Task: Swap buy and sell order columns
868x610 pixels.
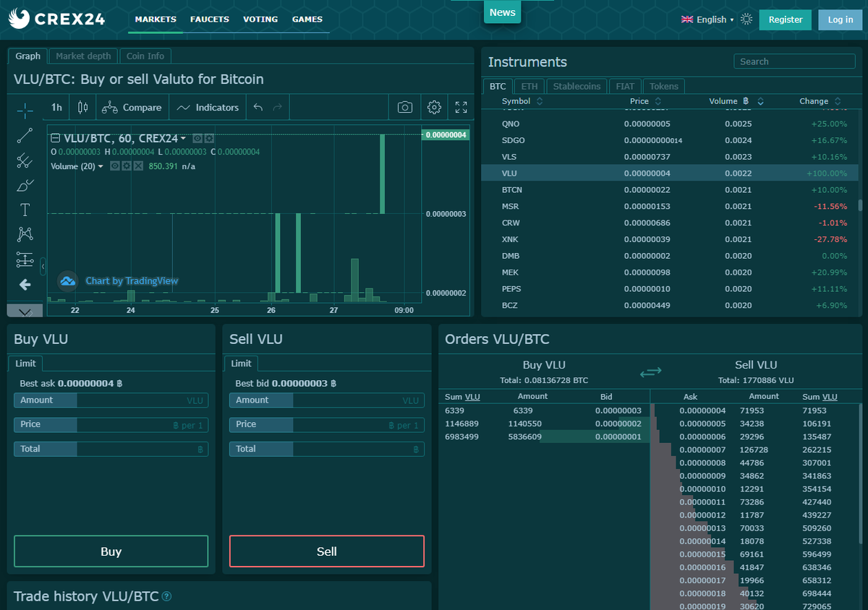Action: [650, 371]
